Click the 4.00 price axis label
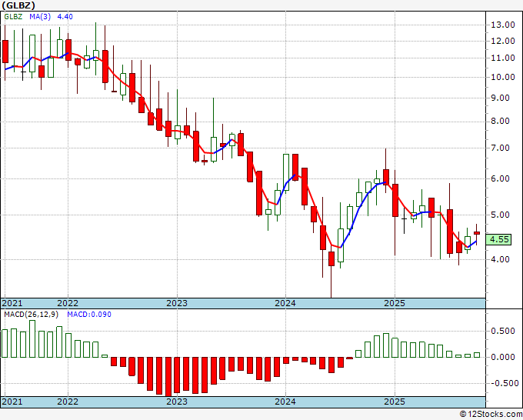523x420 pixels. 501,259
